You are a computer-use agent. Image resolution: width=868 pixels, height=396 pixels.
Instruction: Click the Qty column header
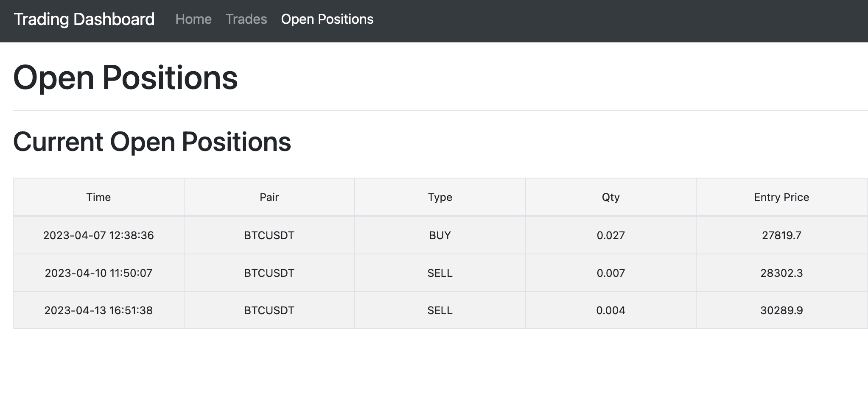[610, 197]
